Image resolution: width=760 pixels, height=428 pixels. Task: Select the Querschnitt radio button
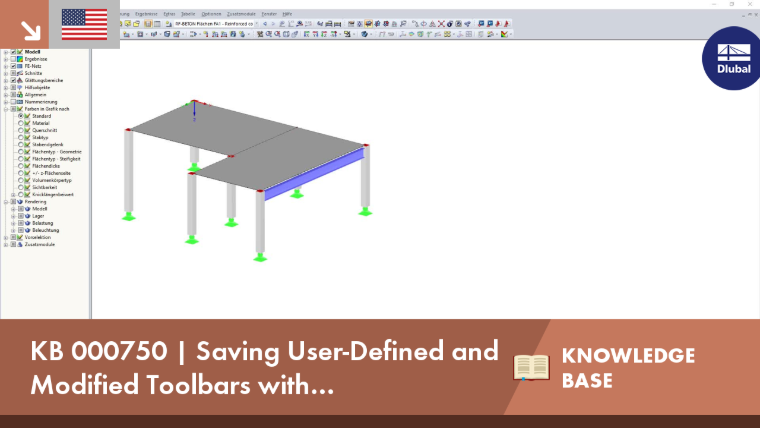(20, 130)
